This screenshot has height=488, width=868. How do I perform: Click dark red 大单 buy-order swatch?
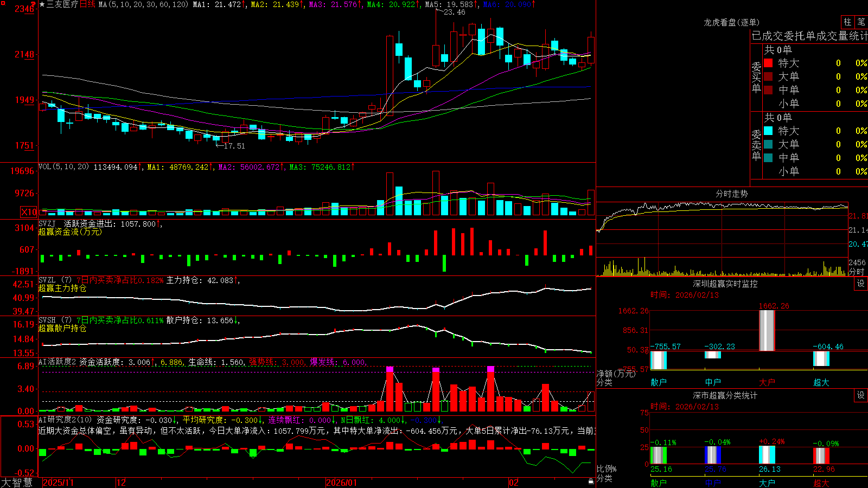point(768,76)
